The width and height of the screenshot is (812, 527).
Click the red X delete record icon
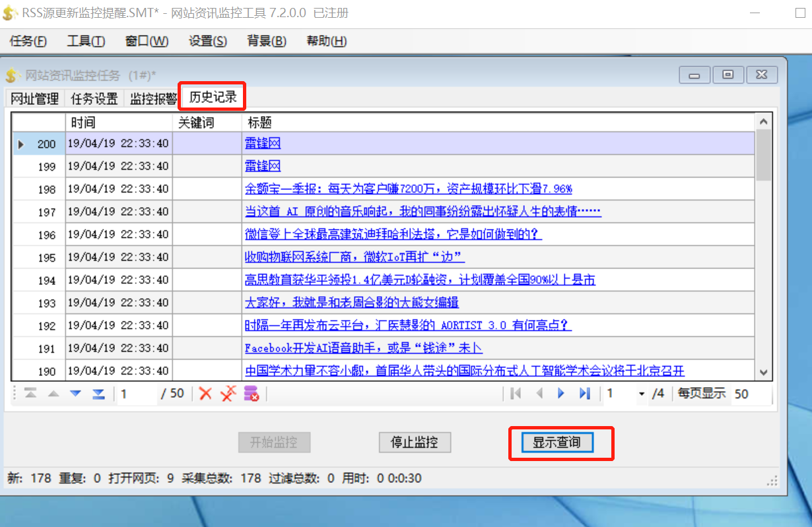205,394
